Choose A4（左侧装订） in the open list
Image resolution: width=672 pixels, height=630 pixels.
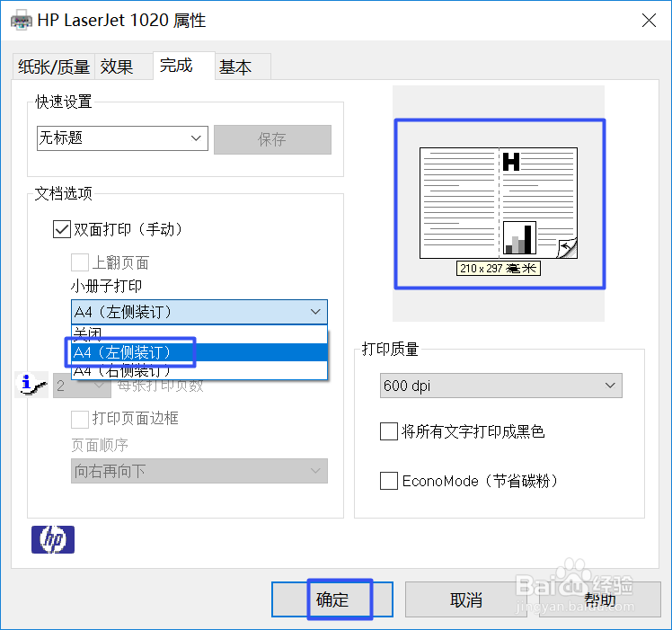(x=199, y=352)
